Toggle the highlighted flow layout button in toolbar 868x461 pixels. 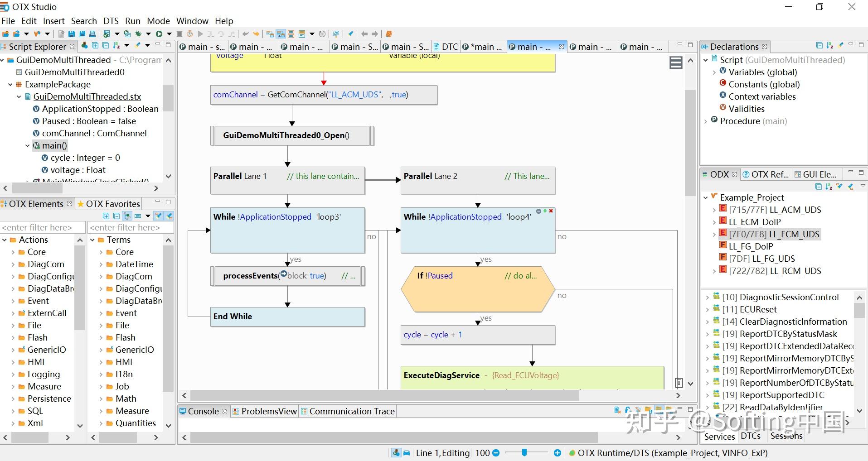tap(281, 34)
